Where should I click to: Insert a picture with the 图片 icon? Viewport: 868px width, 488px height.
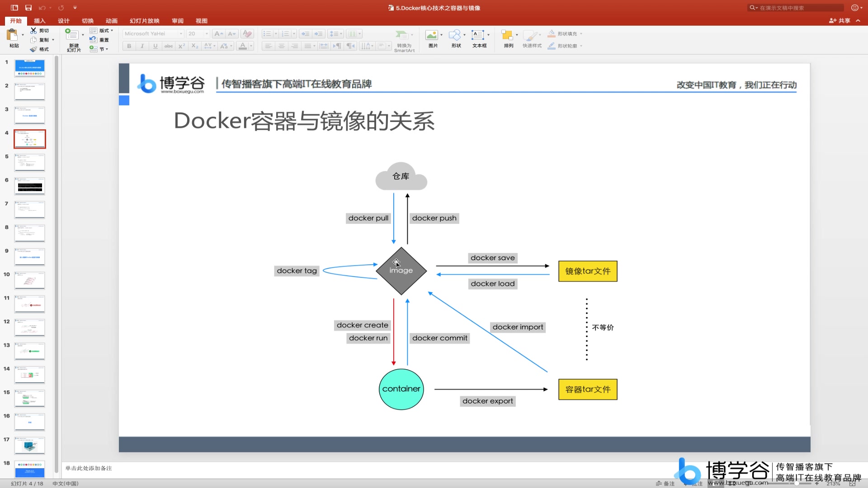[432, 35]
